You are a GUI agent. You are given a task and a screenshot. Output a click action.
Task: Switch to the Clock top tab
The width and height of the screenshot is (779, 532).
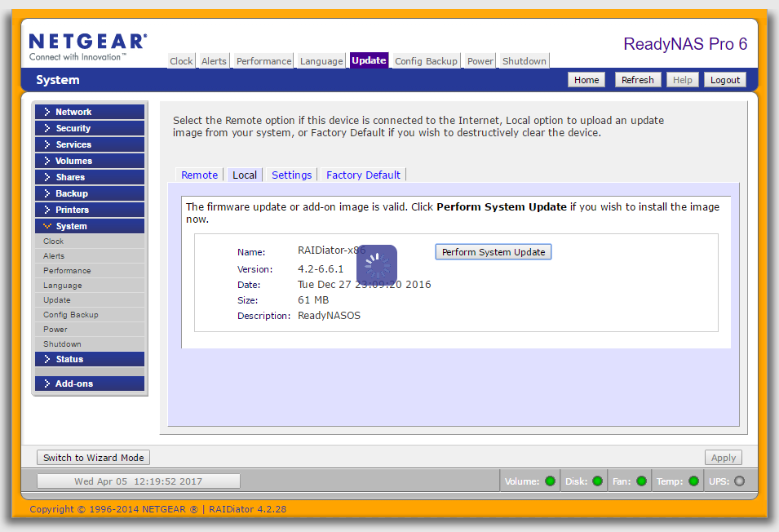coord(181,60)
